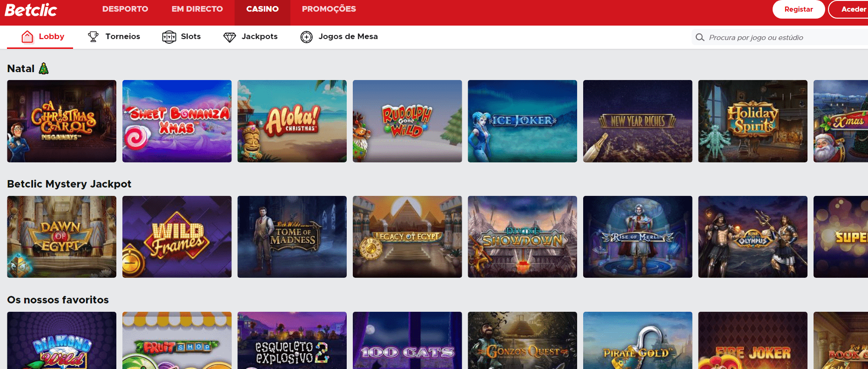
Task: Open Rudolph Gone Wild game
Action: click(x=407, y=121)
